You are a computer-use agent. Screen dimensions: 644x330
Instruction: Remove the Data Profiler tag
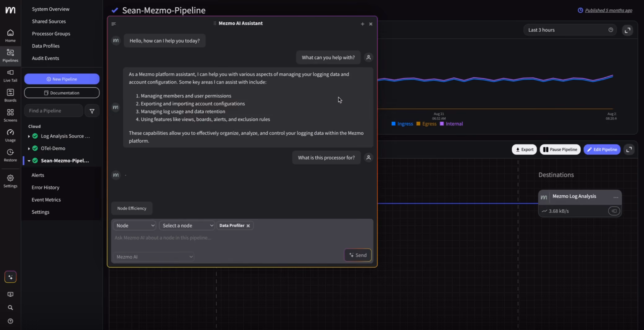coord(248,226)
